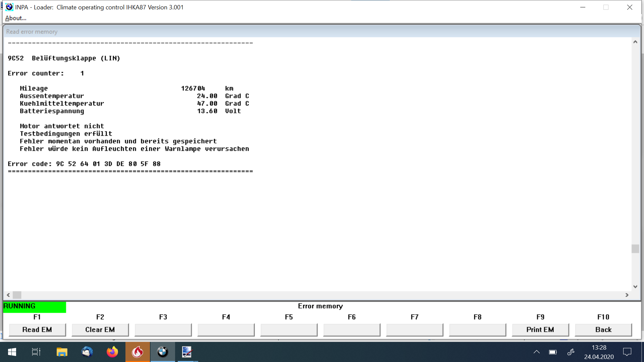Viewport: 644px width, 362px height.
Task: Click the 'Read error memory' header
Action: 32,32
